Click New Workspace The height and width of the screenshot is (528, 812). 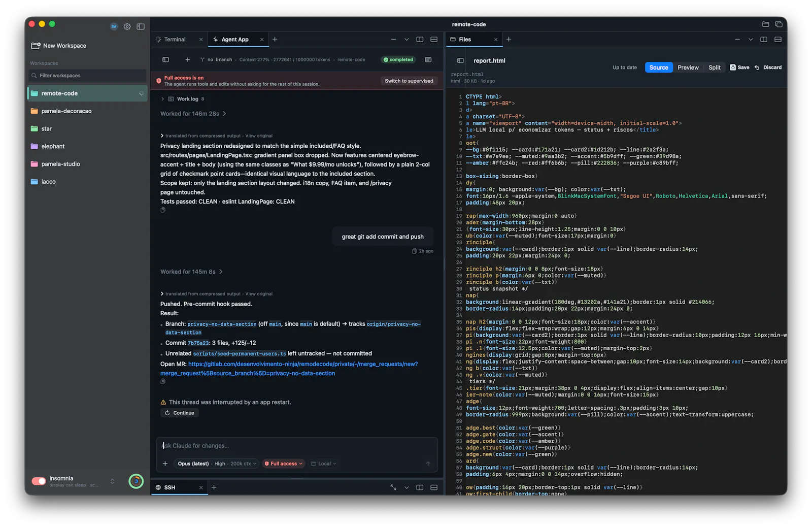click(x=59, y=46)
